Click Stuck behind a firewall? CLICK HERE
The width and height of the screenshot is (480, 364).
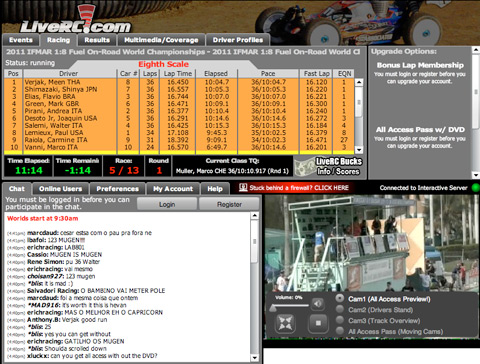299,188
